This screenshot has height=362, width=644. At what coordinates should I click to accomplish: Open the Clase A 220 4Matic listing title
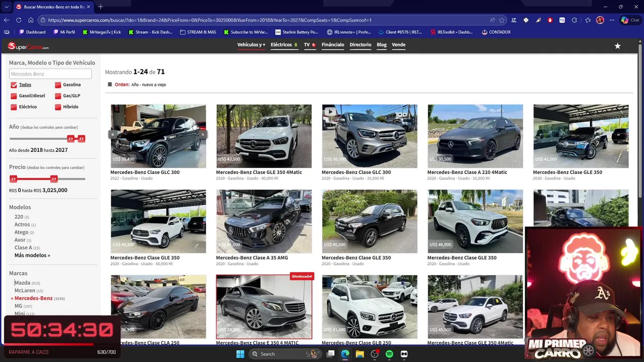pos(467,172)
